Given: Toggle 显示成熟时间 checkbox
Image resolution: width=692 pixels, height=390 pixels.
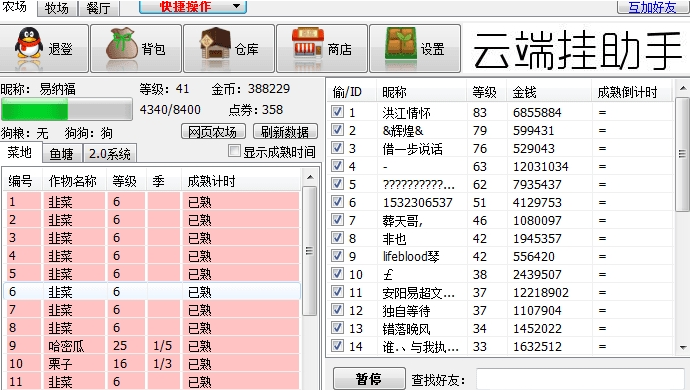Looking at the screenshot, I should 234,151.
